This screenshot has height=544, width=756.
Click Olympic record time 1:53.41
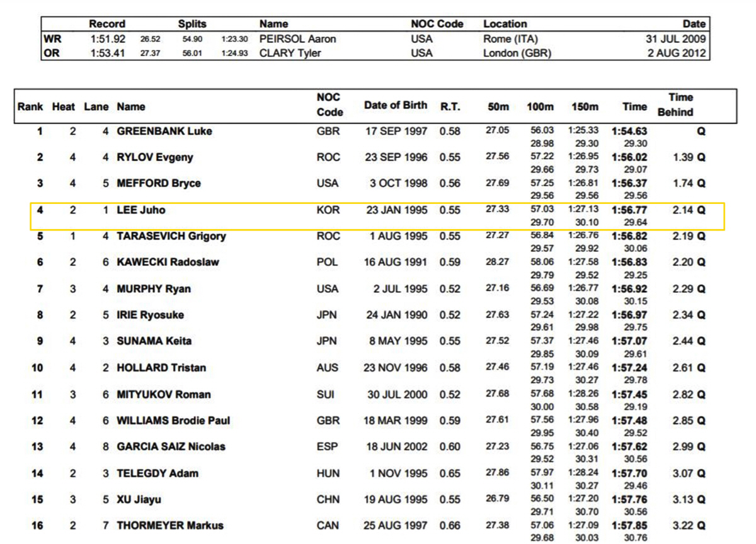[x=106, y=53]
